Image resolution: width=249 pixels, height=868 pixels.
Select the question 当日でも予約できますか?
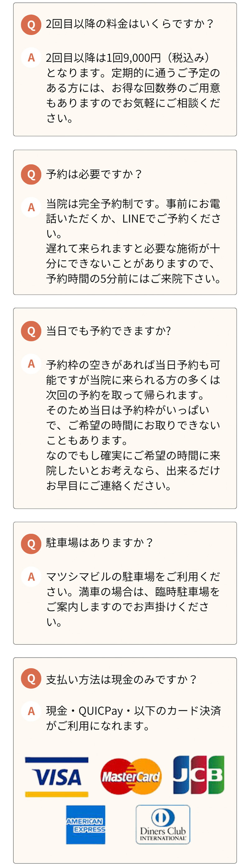point(108,331)
